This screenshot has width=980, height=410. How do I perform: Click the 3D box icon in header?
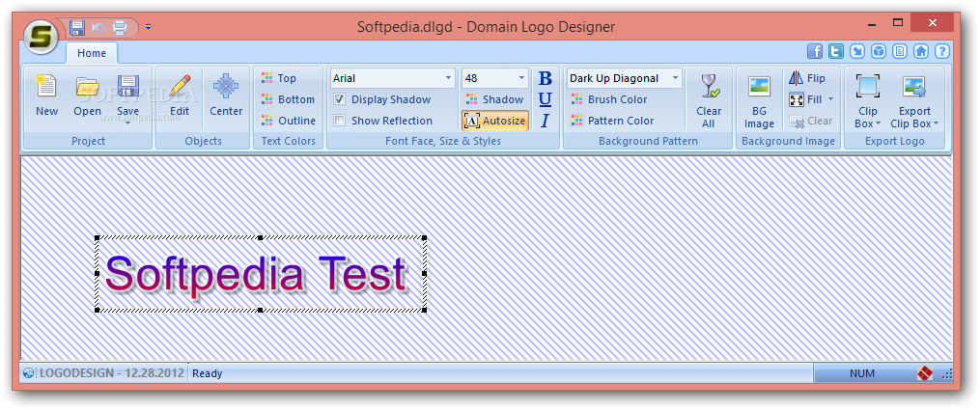(879, 51)
